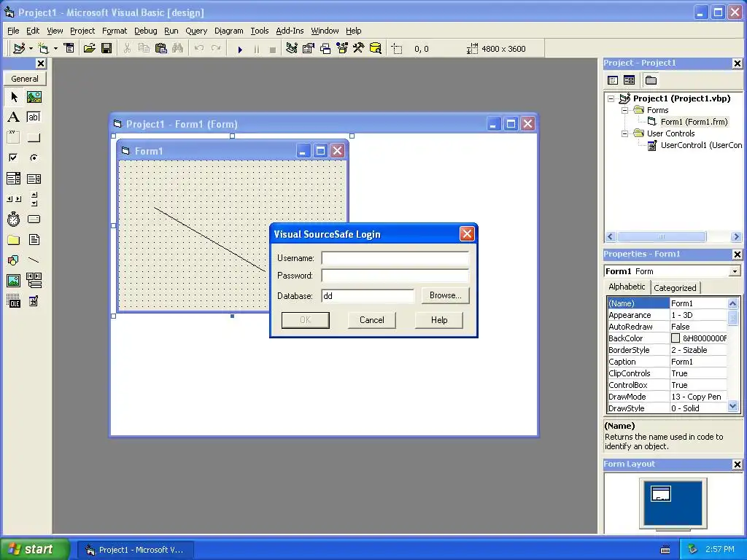Image resolution: width=747 pixels, height=560 pixels.
Task: Select the Frame tool
Action: 14,137
